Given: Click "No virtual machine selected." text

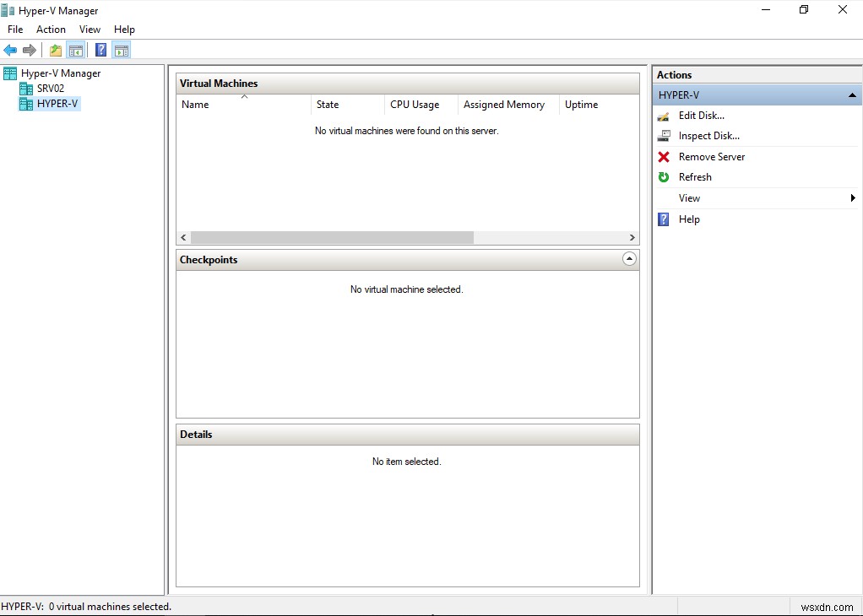Looking at the screenshot, I should [x=407, y=289].
